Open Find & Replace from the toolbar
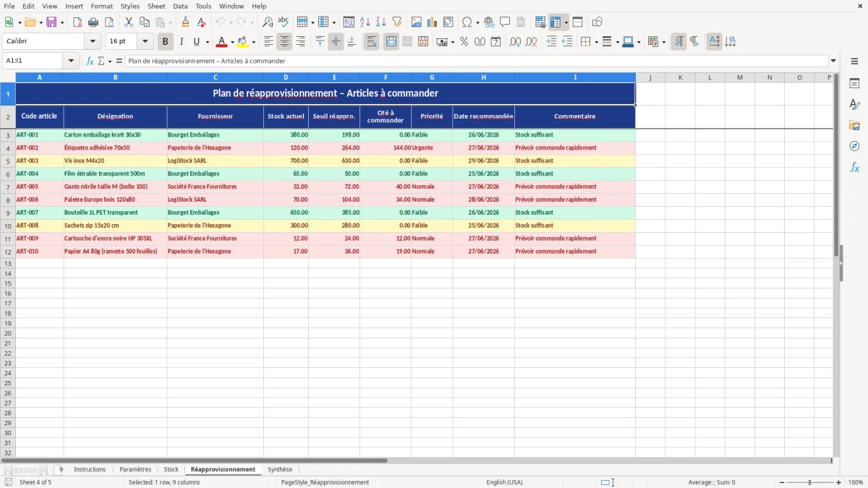Image resolution: width=868 pixels, height=488 pixels. click(268, 22)
